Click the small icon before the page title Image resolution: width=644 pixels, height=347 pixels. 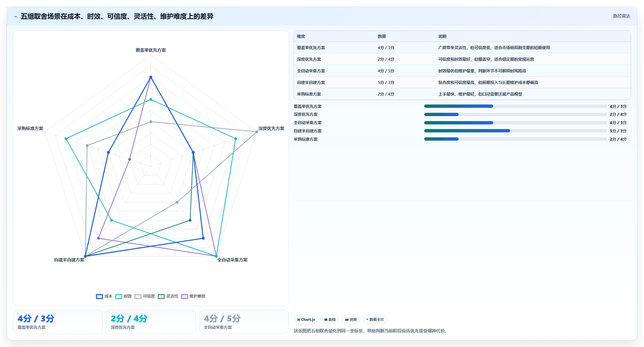[16, 17]
